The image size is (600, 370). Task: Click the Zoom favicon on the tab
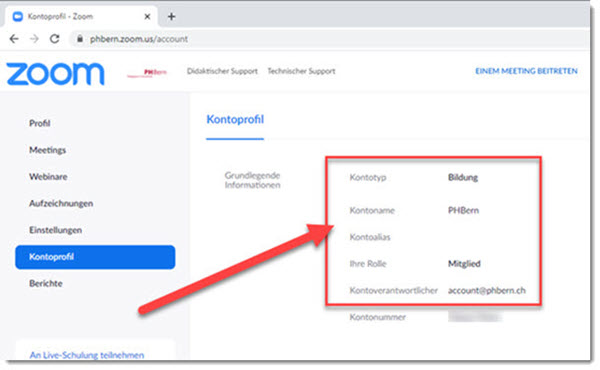(18, 17)
